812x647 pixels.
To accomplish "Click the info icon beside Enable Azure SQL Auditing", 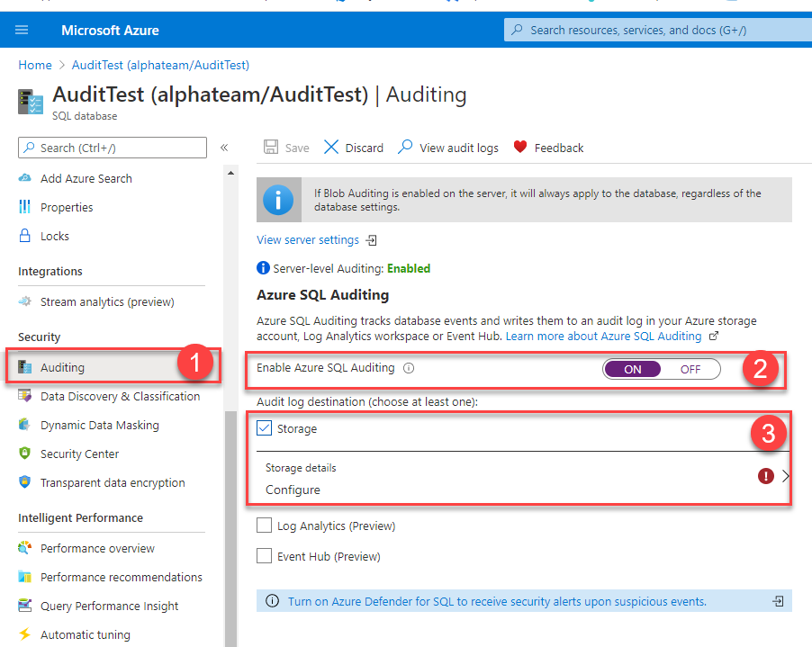I will 409,368.
